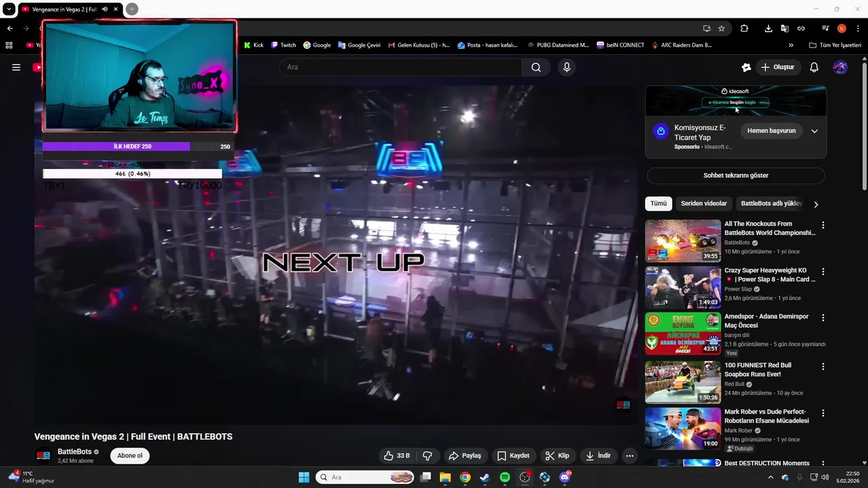Like the video with thumbs up

point(397,455)
